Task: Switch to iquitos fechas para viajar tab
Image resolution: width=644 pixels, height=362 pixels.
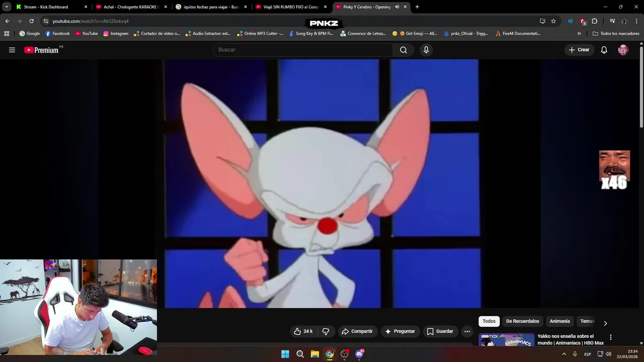Action: coord(211,7)
